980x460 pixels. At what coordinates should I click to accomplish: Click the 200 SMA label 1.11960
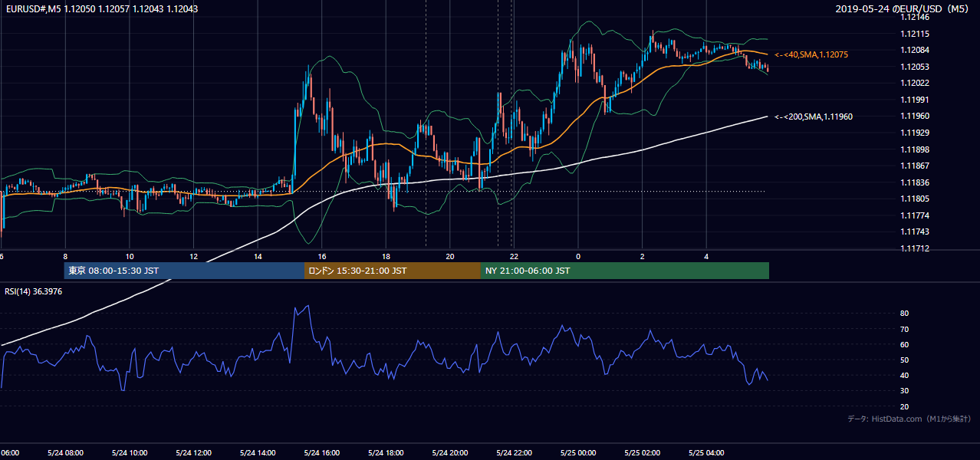click(x=814, y=117)
